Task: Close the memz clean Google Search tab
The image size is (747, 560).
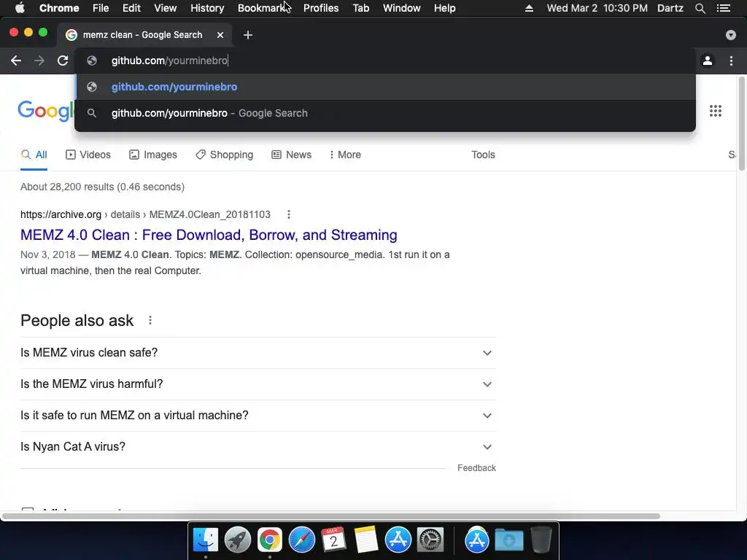Action: (x=220, y=35)
